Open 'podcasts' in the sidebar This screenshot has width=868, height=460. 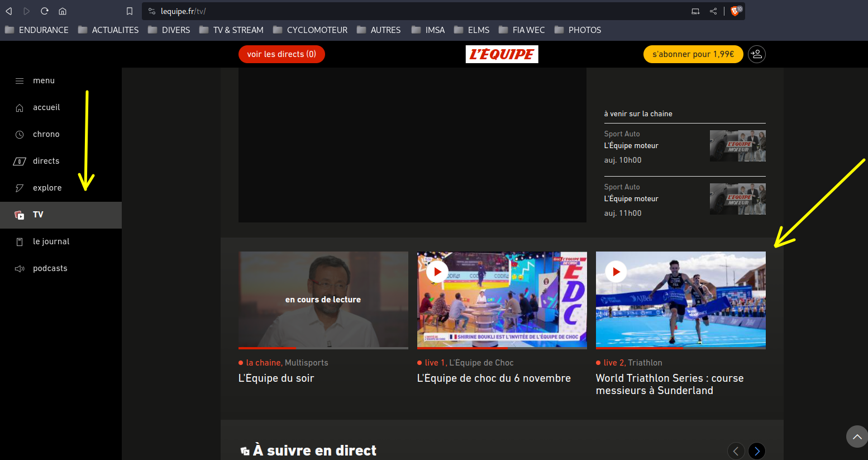point(61,268)
